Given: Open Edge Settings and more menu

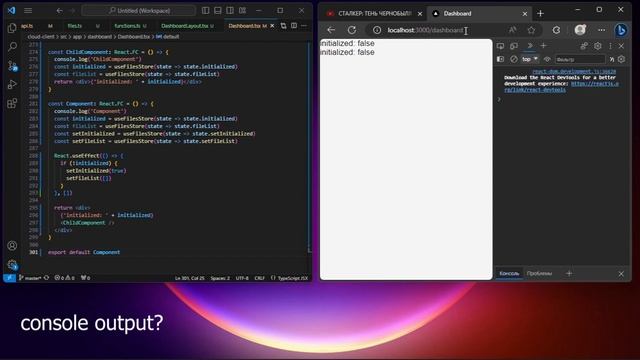Looking at the screenshot, I should pos(601,30).
